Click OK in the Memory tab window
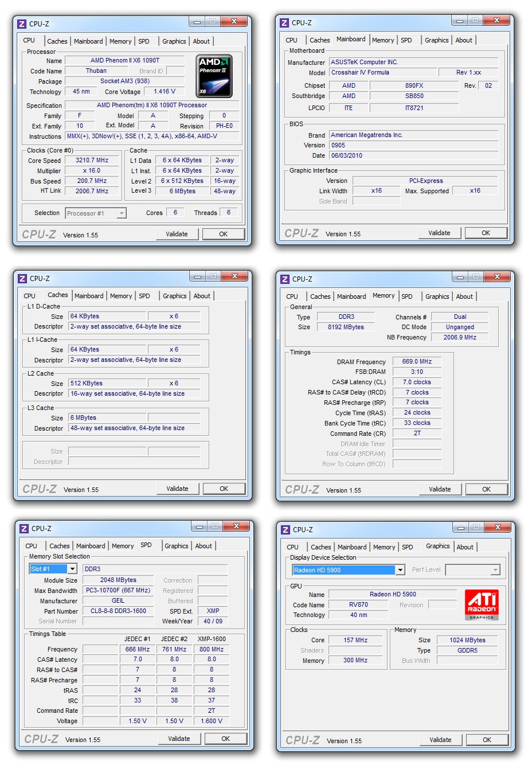This screenshot has width=532, height=765. point(487,489)
